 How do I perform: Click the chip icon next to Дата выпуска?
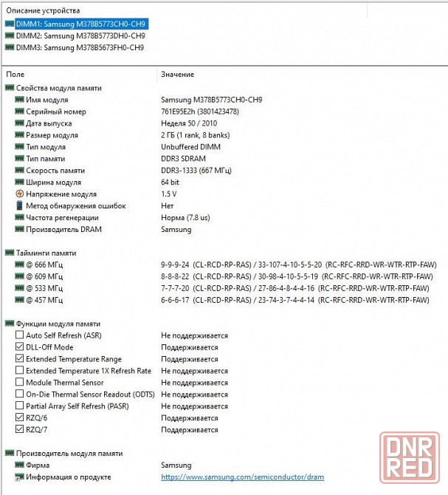[x=19, y=123]
